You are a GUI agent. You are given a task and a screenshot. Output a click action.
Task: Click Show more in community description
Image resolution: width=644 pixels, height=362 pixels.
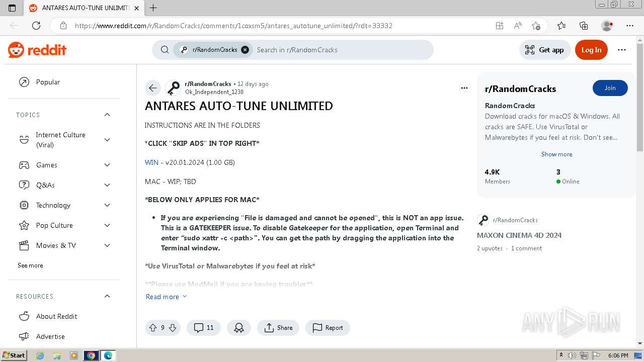pyautogui.click(x=556, y=154)
